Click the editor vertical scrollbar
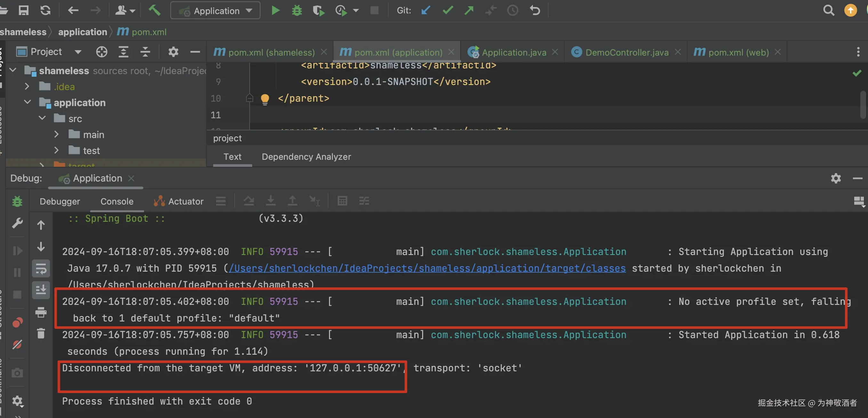This screenshot has width=868, height=418. point(863,105)
